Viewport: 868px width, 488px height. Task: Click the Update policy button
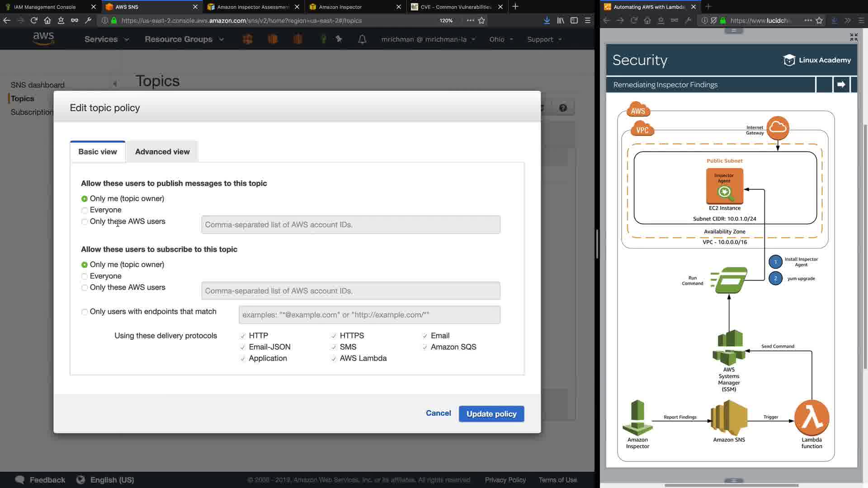(491, 414)
